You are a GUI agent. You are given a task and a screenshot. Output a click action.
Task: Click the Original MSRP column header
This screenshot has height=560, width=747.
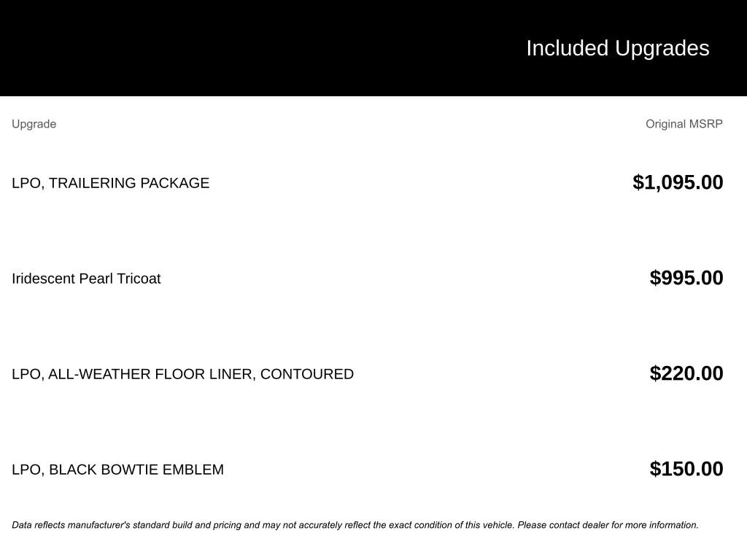pyautogui.click(x=684, y=124)
